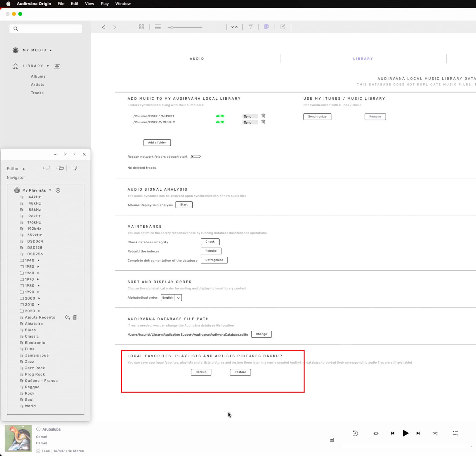Toggle repeat mode

pyautogui.click(x=376, y=433)
